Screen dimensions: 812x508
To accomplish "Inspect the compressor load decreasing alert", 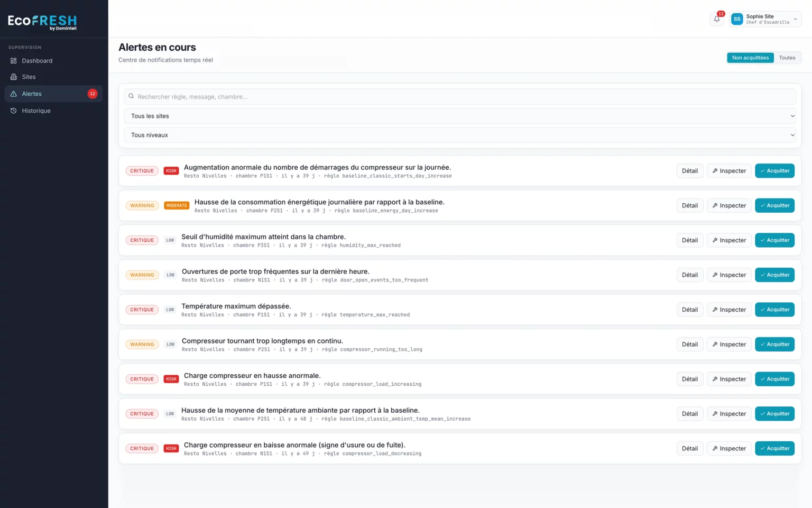I will (x=729, y=448).
